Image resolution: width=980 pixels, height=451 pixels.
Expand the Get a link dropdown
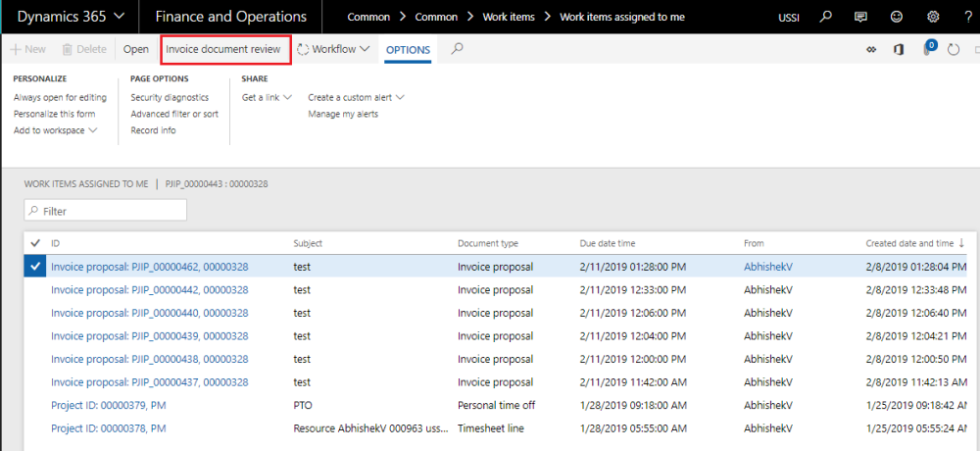coord(267,98)
